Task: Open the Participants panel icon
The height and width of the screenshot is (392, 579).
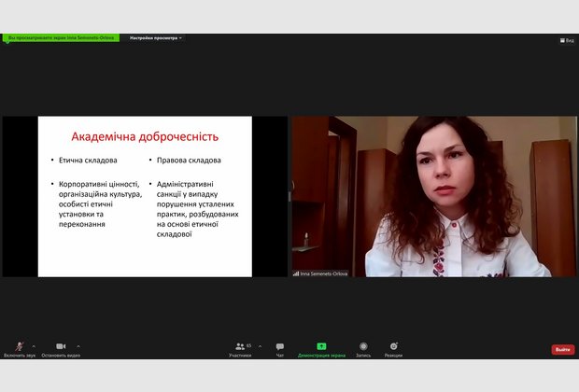Action: point(240,346)
